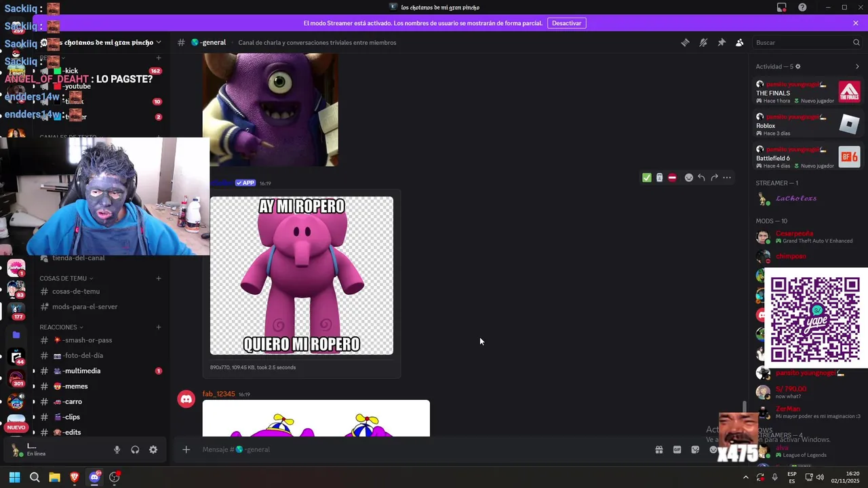
Task: Open the tienda-del-canal channel
Action: (x=100, y=258)
